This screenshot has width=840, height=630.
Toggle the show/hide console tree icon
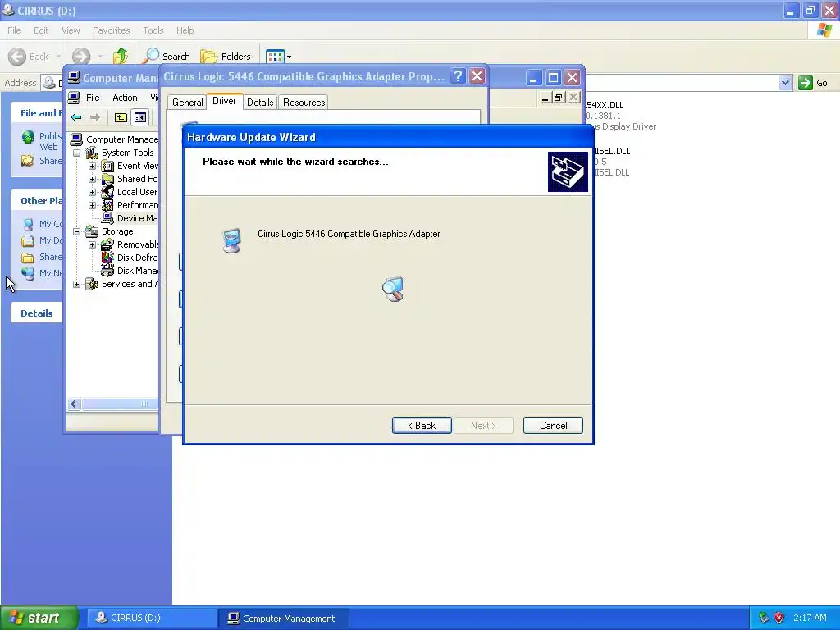tap(139, 117)
